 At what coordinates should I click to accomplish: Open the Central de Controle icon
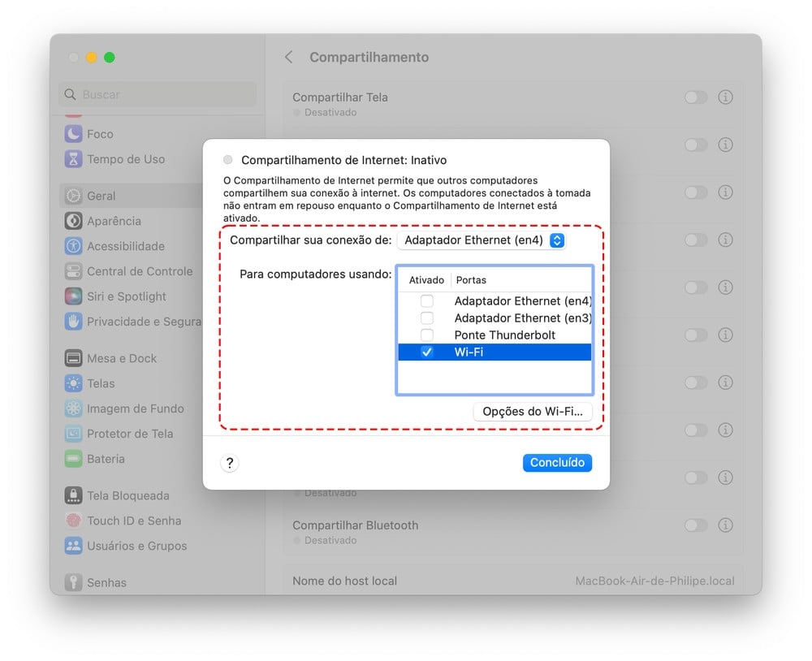[x=73, y=271]
